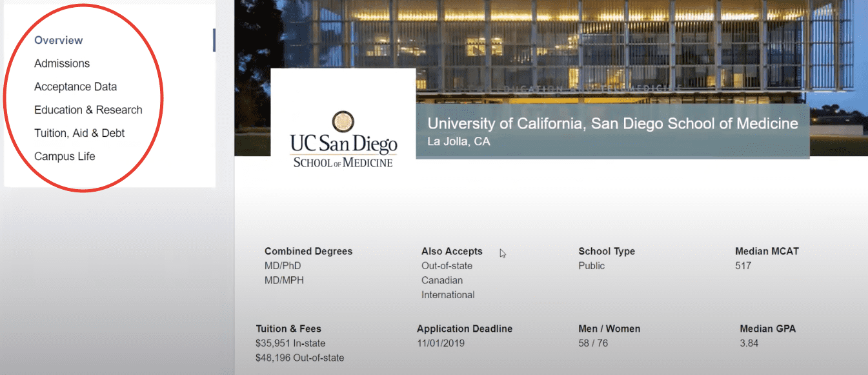Click the gold UC San Diego seal emblem
The height and width of the screenshot is (375, 868).
coord(343,121)
